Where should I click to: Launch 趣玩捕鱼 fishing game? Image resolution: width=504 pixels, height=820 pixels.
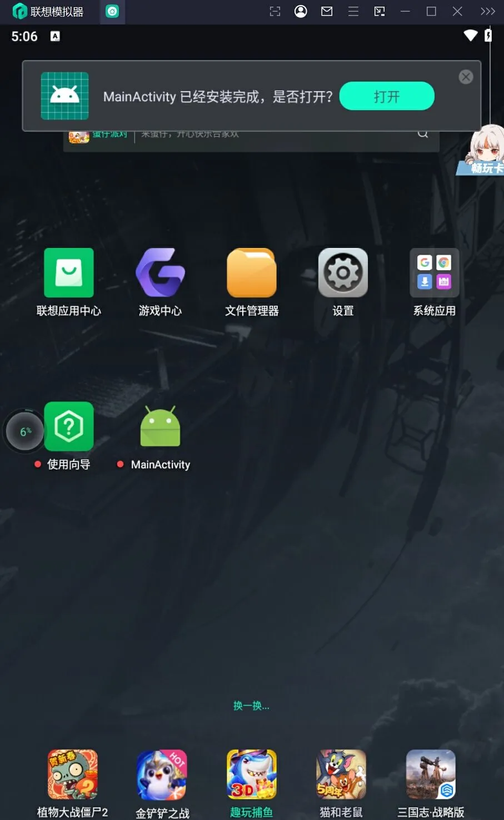click(x=252, y=774)
